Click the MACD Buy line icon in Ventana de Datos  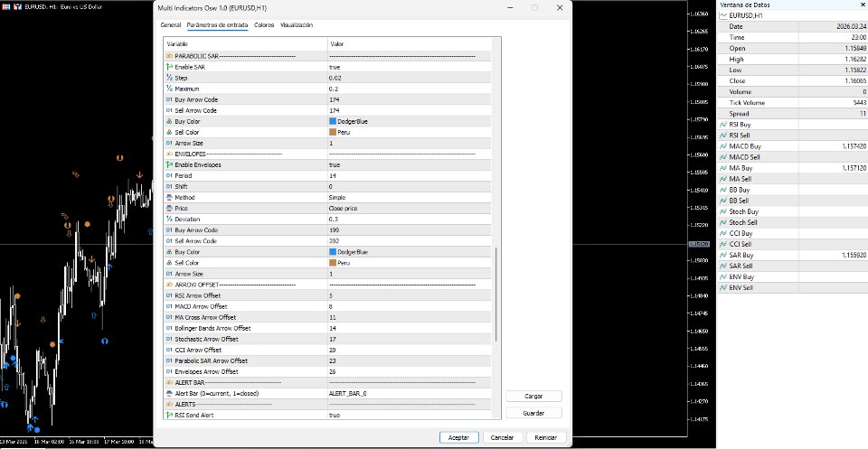coord(723,146)
